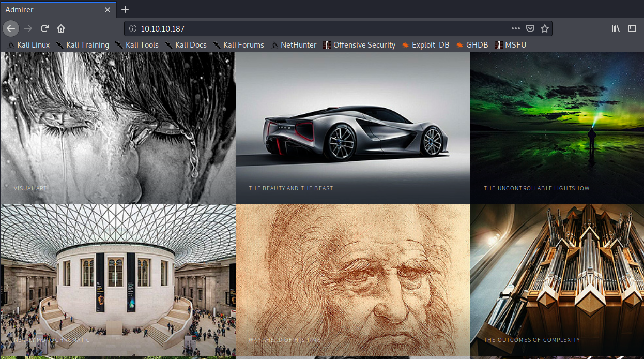Open the Kali Linux bookmark
This screenshot has height=359, width=644.
click(29, 45)
